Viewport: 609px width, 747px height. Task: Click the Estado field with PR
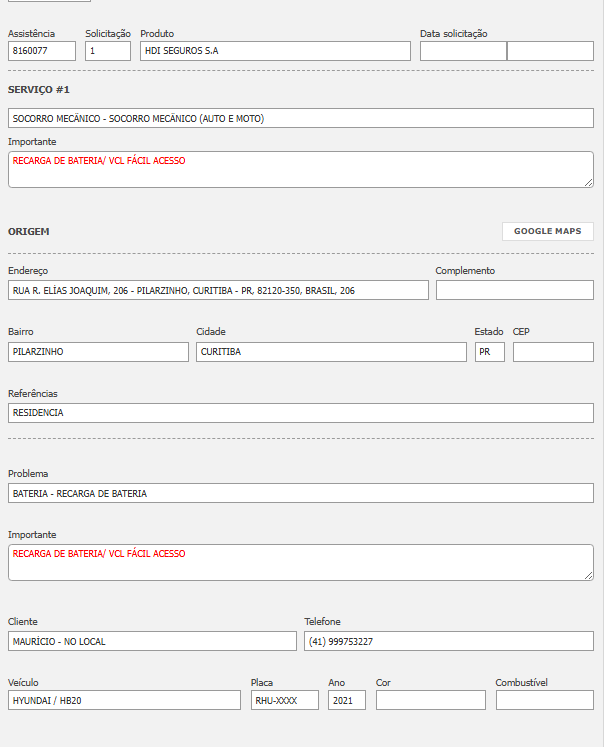489,352
